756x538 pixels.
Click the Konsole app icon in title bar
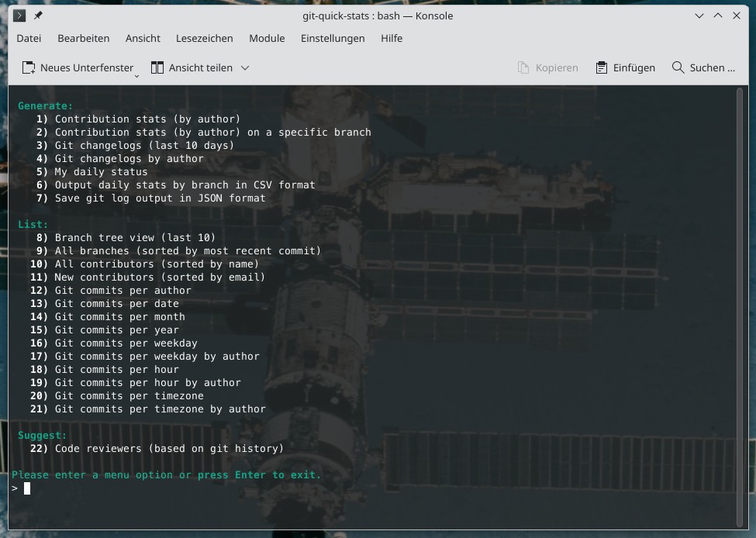(20, 16)
